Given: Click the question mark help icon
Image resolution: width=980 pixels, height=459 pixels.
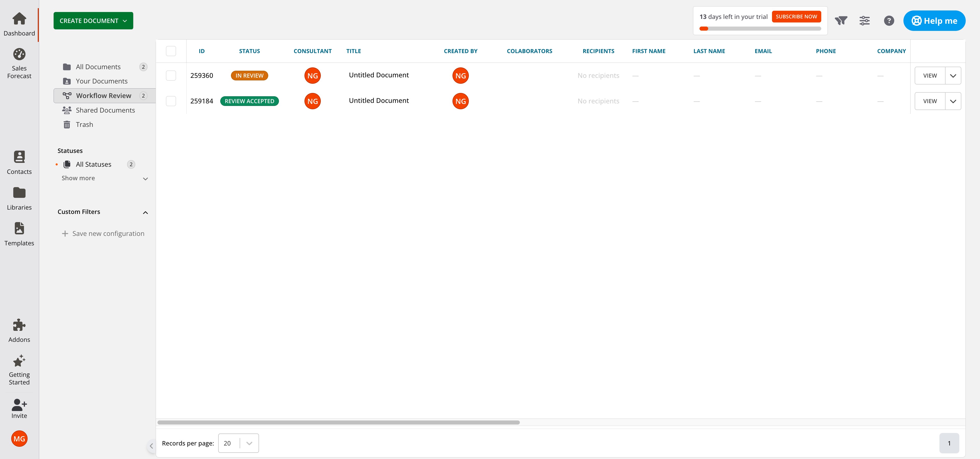Looking at the screenshot, I should (889, 21).
